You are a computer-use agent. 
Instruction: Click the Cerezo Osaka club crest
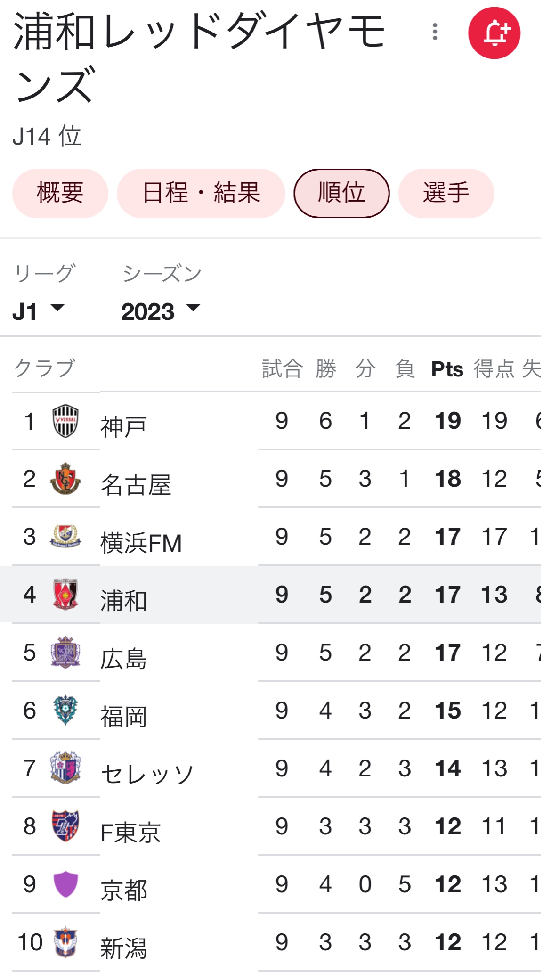tap(65, 768)
